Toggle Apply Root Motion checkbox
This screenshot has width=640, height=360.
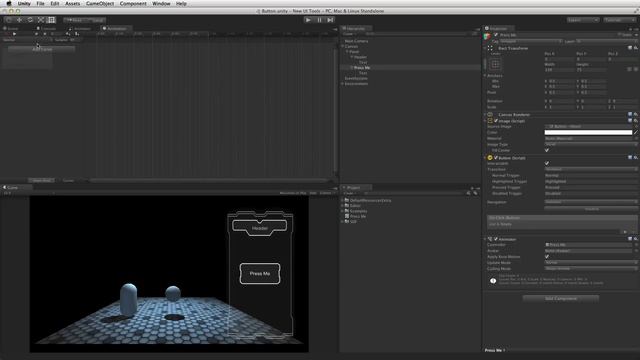pyautogui.click(x=547, y=257)
